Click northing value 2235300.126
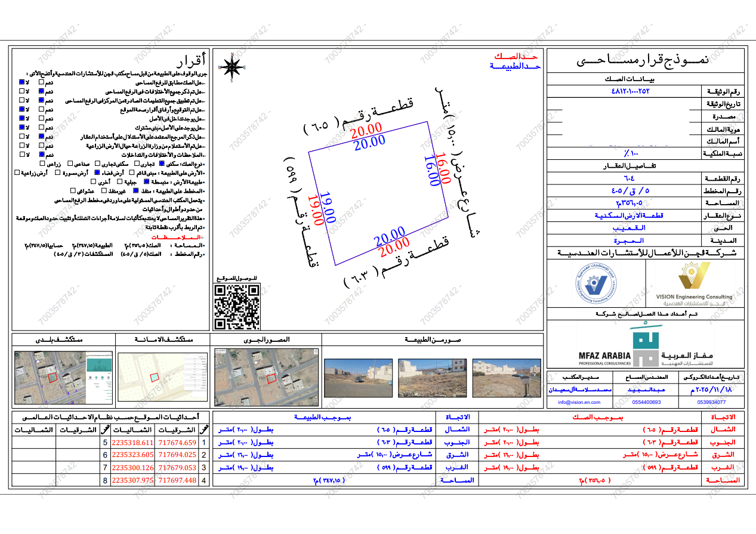This screenshot has height=534, width=756. click(x=133, y=467)
